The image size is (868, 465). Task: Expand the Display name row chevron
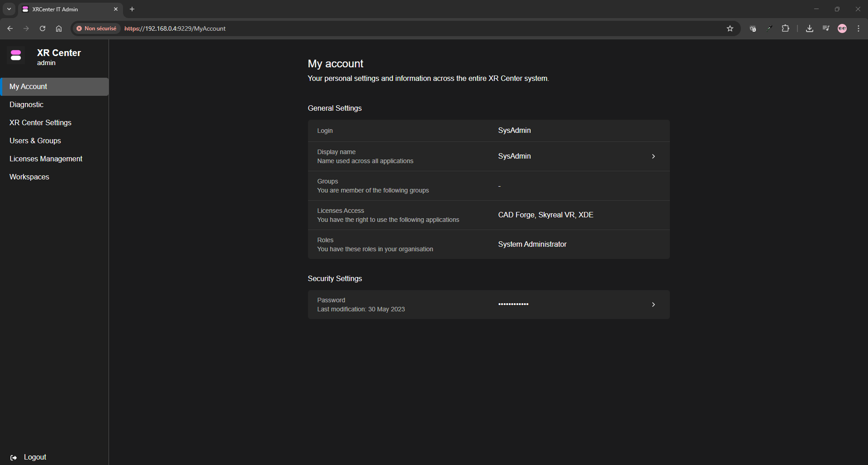tap(653, 156)
